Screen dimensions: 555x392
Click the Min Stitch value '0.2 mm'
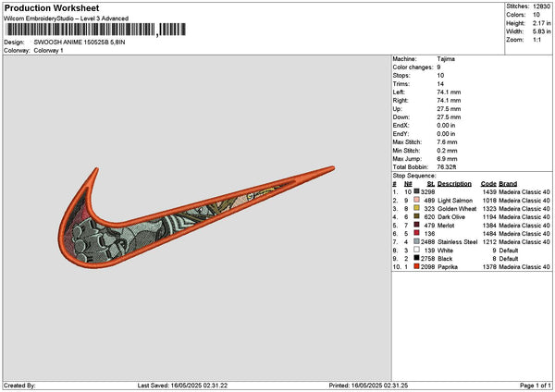point(447,151)
